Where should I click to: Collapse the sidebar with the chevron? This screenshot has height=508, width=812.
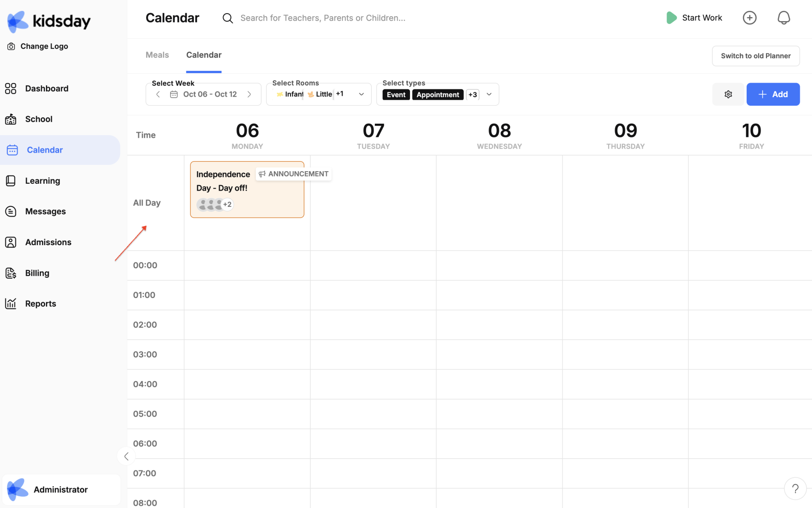(x=126, y=457)
